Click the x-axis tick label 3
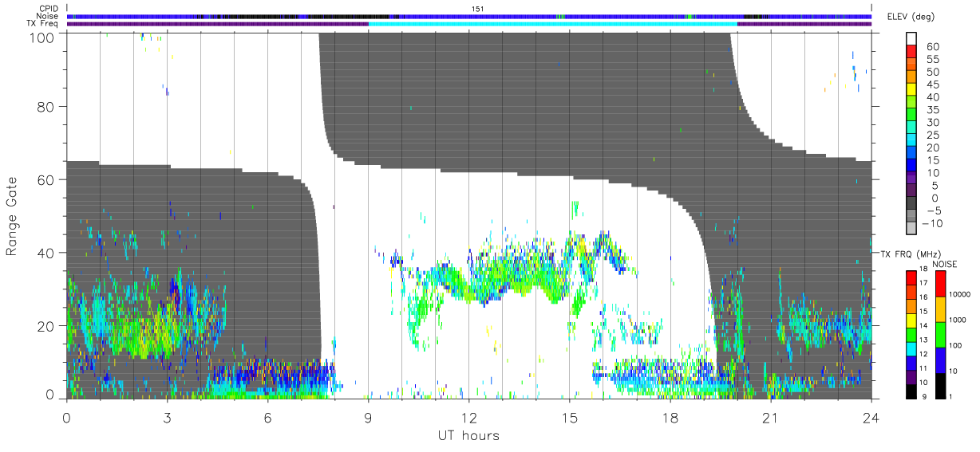 tap(167, 417)
